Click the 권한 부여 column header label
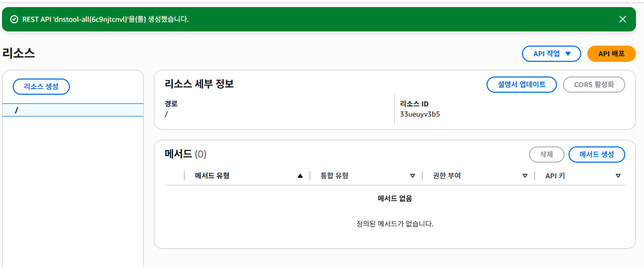Image resolution: width=644 pixels, height=267 pixels. click(447, 176)
